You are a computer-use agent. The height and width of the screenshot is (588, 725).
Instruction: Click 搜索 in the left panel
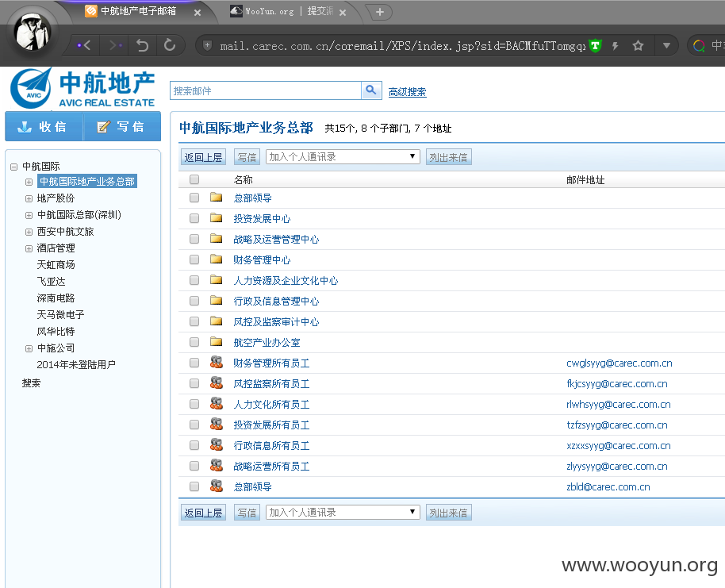pyautogui.click(x=31, y=383)
